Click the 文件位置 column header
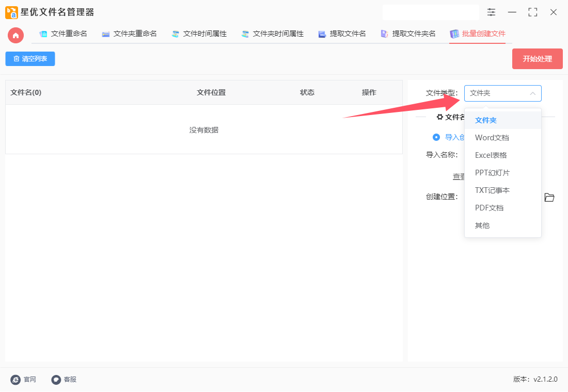The width and height of the screenshot is (568, 392). 211,93
